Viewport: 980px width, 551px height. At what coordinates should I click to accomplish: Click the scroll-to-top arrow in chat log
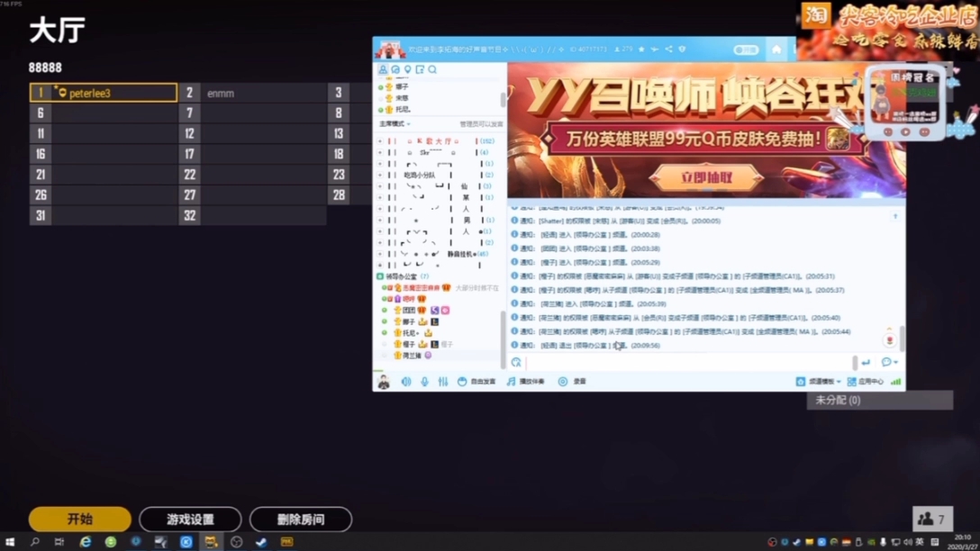[x=895, y=216]
